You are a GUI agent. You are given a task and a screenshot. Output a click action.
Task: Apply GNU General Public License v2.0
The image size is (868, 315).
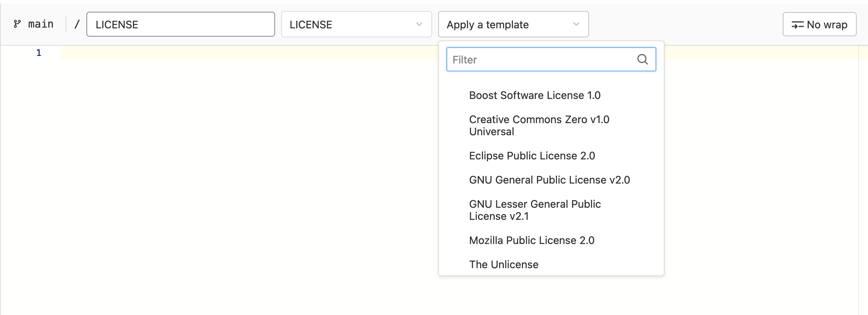click(x=549, y=180)
